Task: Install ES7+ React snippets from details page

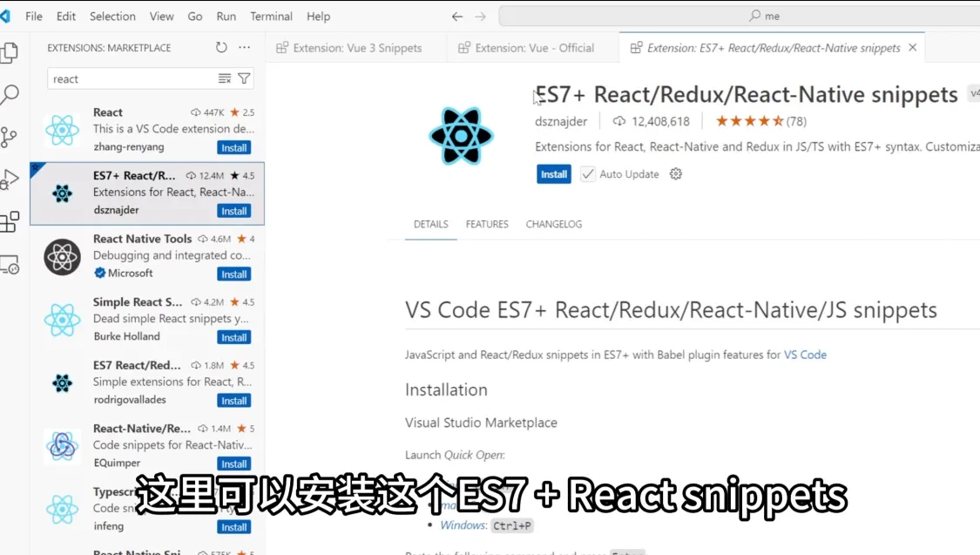Action: point(554,173)
